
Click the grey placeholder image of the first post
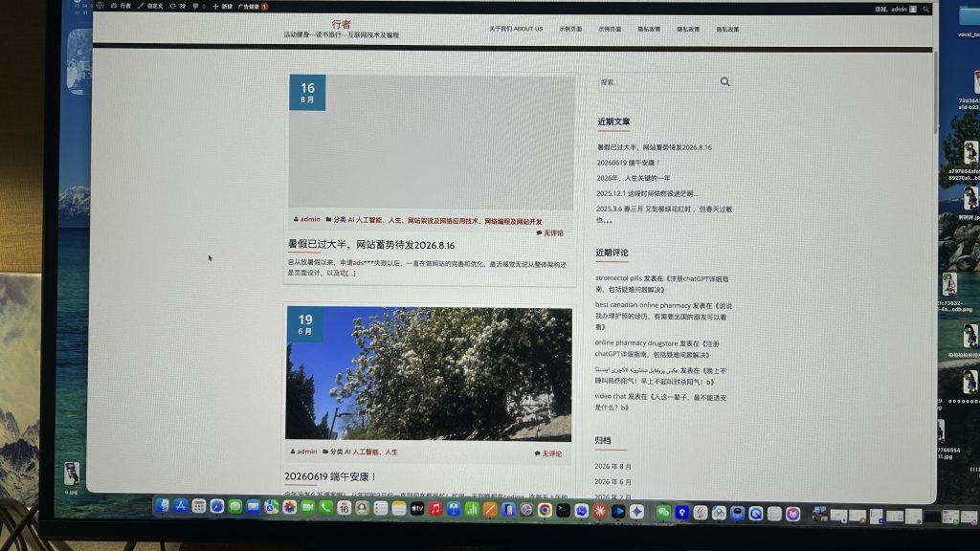tap(432, 143)
